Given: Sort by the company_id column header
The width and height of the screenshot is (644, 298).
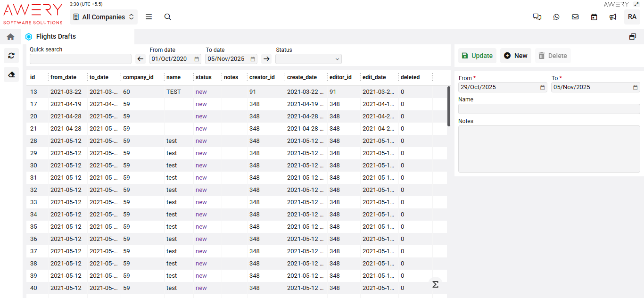Looking at the screenshot, I should click(138, 77).
